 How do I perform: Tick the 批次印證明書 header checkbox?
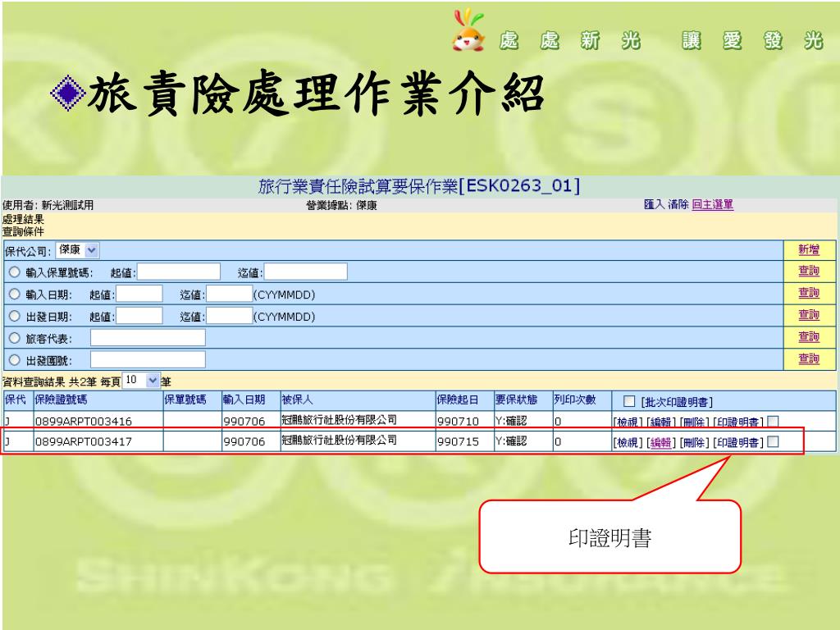[x=629, y=401]
